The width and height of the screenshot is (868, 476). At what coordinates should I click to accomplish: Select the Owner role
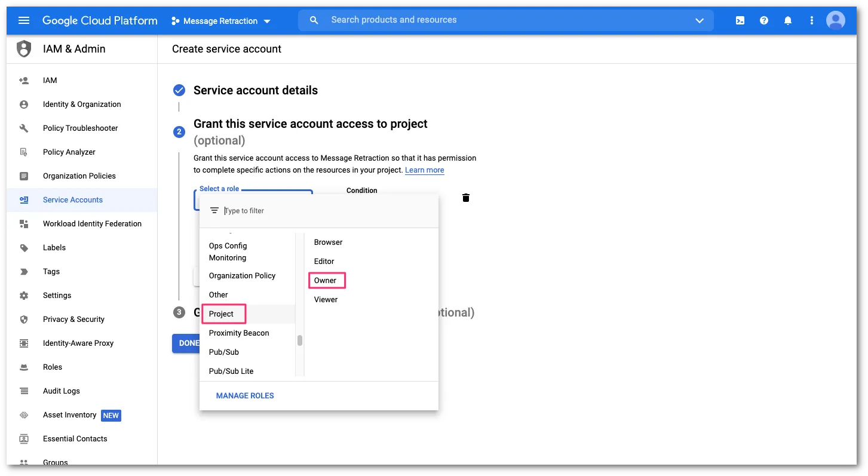[x=326, y=280]
